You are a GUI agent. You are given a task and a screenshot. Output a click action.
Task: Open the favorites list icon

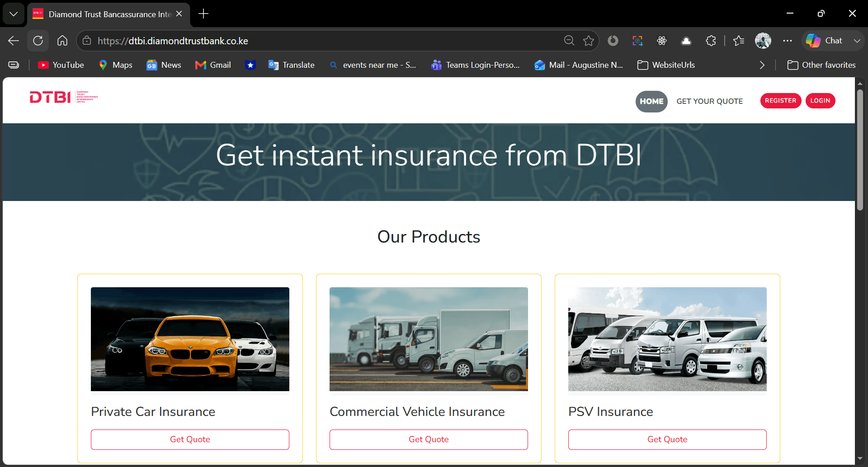[739, 41]
